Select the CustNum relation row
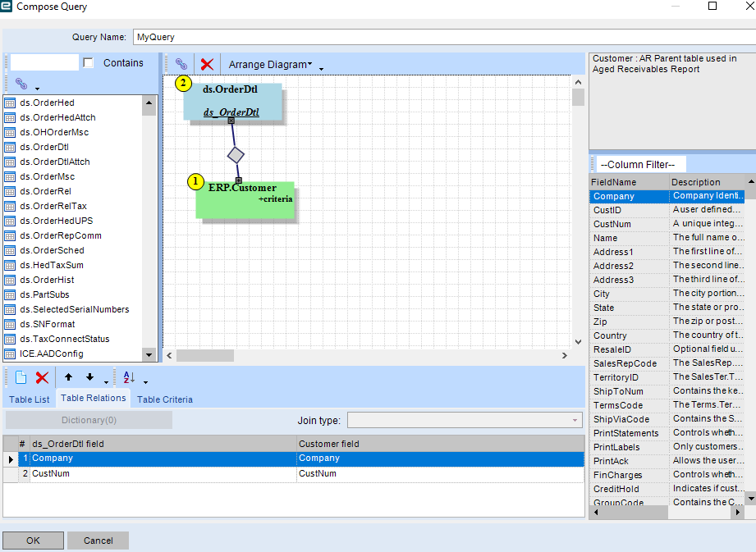 [x=301, y=473]
